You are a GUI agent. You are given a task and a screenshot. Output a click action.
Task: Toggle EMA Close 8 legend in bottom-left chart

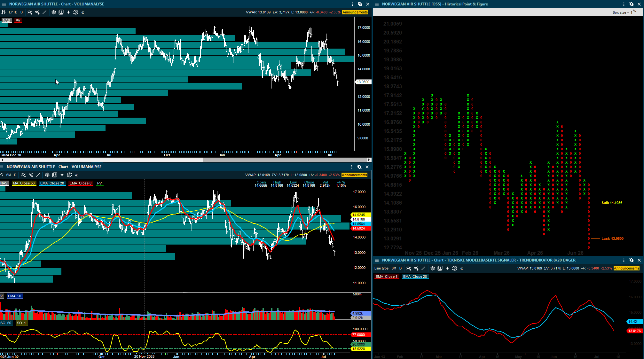(81, 183)
